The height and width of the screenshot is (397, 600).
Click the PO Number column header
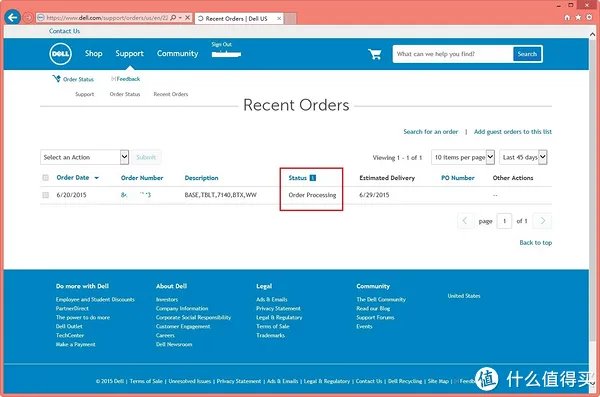click(x=458, y=178)
